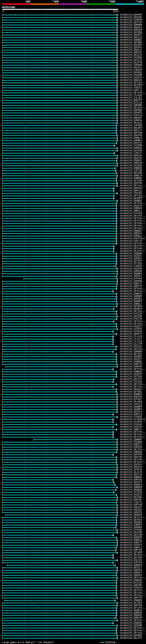
Task: Click the cyan =100char. scale key
Action: (x=108, y=642)
